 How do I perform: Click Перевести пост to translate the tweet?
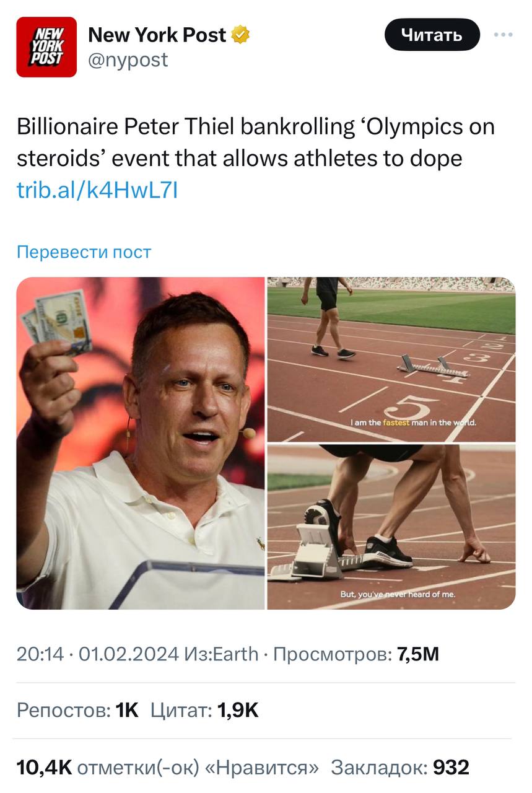pyautogui.click(x=83, y=252)
